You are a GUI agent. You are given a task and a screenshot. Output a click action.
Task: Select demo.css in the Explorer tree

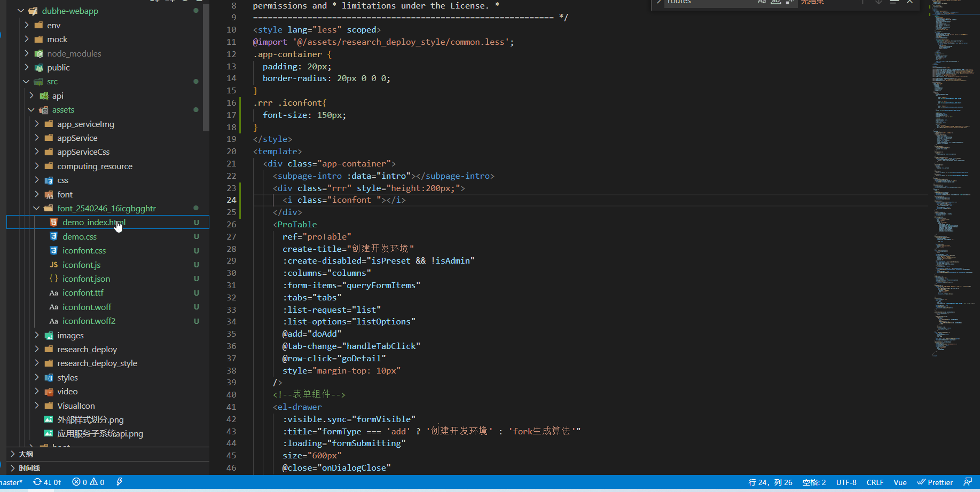[79, 236]
